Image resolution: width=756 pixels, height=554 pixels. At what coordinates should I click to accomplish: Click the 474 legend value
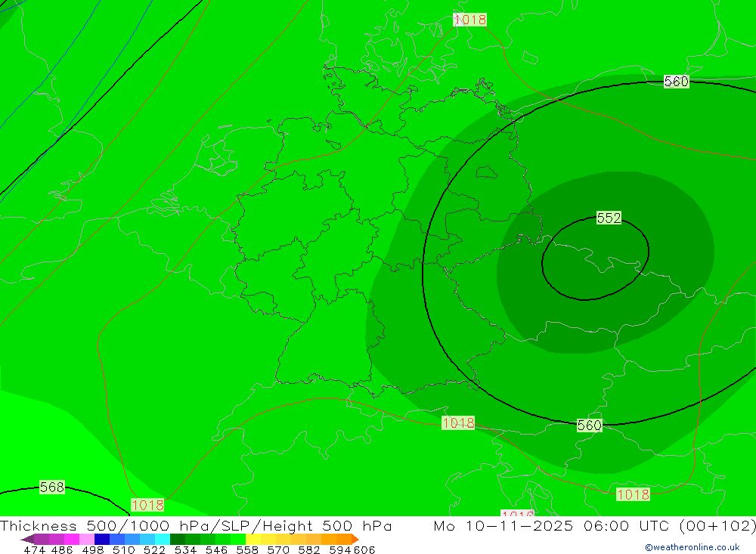[x=34, y=549]
